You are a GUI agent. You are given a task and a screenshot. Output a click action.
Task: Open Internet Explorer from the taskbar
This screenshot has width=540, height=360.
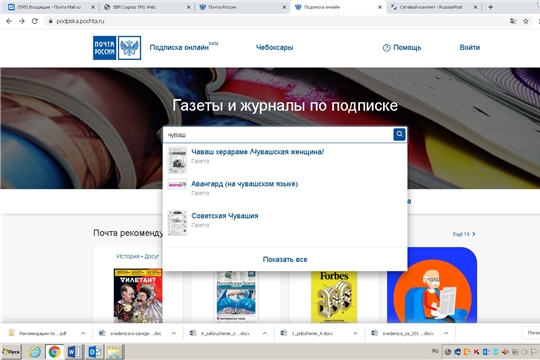pos(35,352)
